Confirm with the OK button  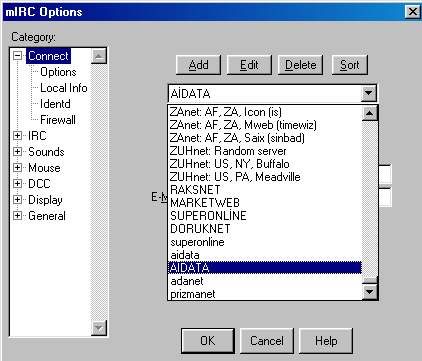click(x=208, y=341)
